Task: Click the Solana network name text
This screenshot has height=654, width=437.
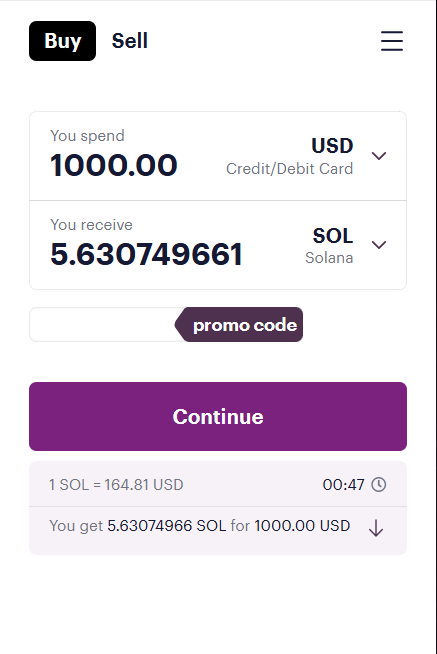Action: (329, 258)
